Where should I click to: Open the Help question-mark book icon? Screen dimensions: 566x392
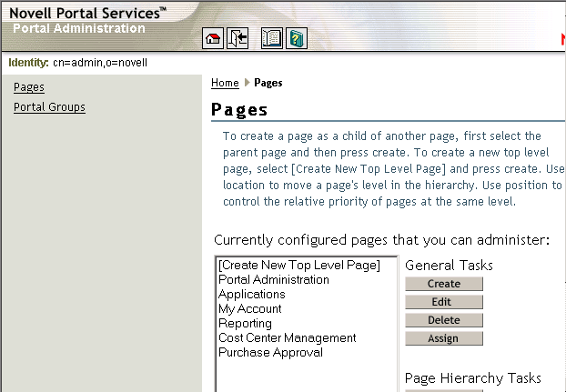[297, 38]
